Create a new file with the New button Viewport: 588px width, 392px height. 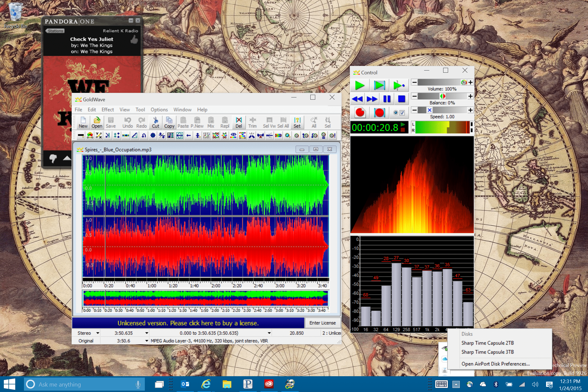point(83,122)
